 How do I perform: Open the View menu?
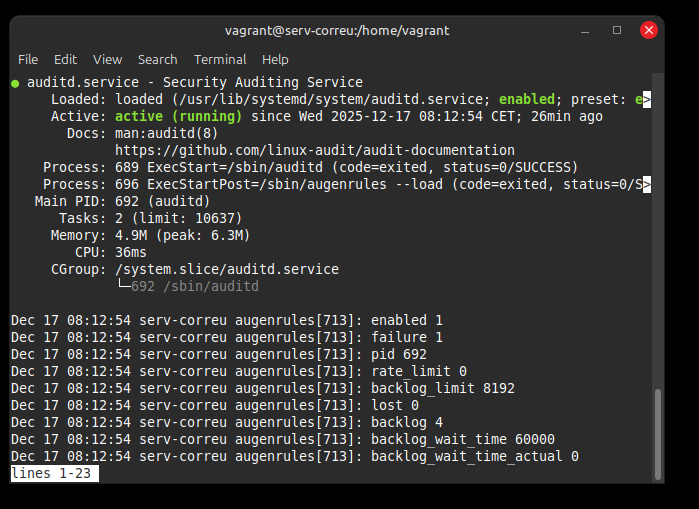(107, 59)
